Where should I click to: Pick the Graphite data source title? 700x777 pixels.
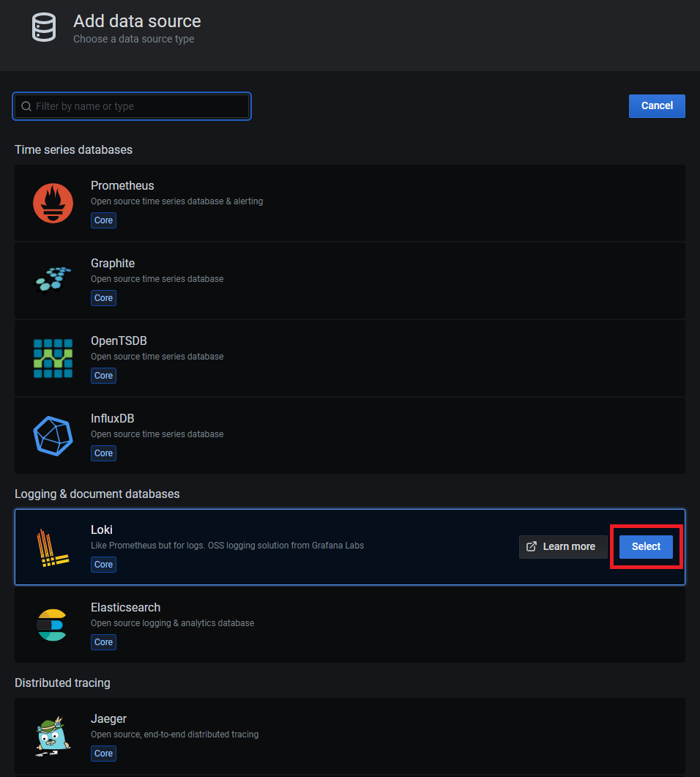(113, 264)
